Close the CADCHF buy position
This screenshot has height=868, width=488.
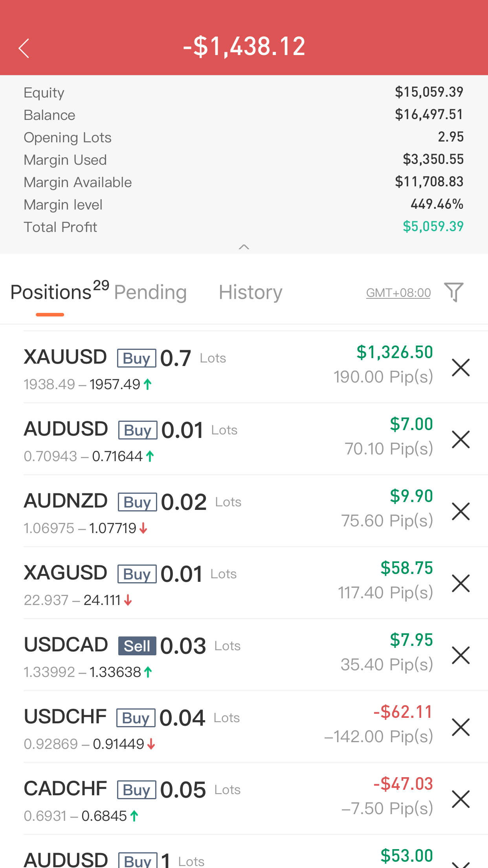click(460, 799)
